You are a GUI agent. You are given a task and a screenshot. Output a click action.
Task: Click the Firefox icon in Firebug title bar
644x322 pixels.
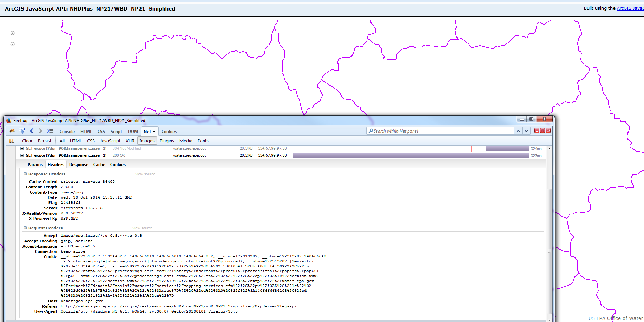[x=9, y=121]
